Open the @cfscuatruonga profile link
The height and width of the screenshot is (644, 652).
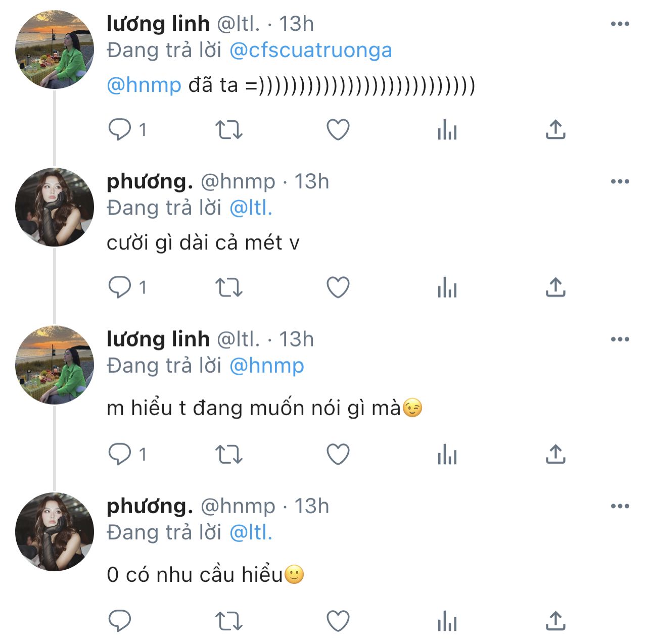click(x=310, y=51)
